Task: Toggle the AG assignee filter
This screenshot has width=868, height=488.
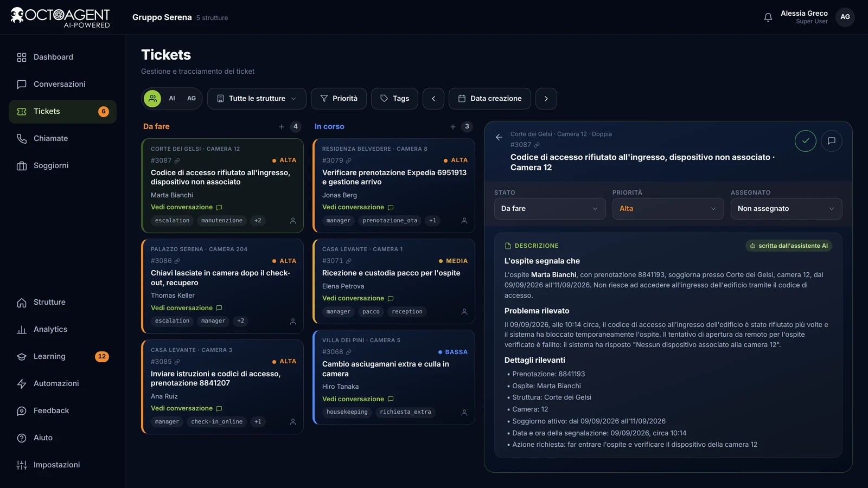Action: [192, 99]
